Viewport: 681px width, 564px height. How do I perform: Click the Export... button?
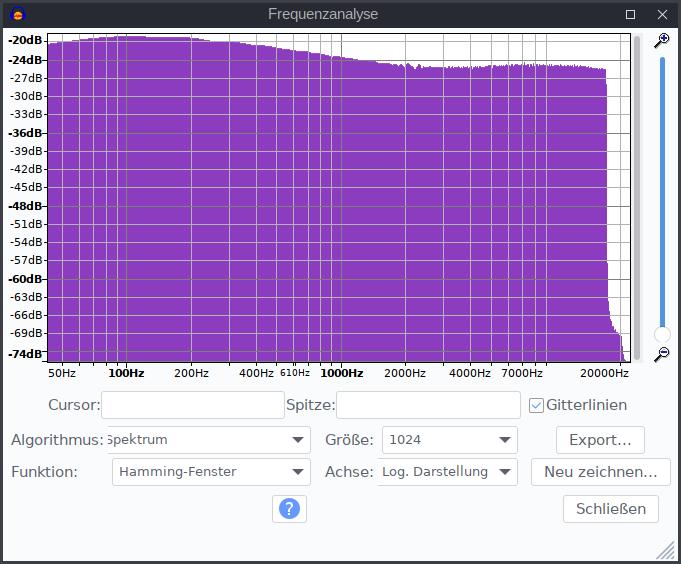tap(600, 440)
